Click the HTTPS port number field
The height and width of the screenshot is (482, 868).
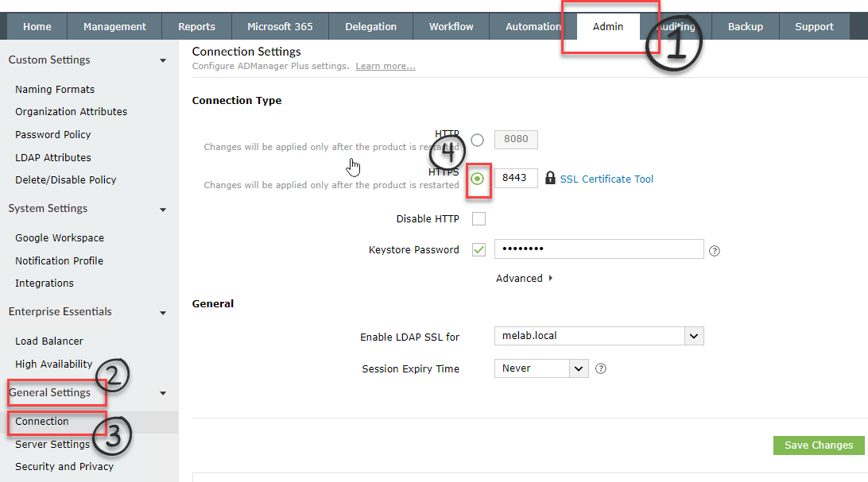pyautogui.click(x=516, y=179)
